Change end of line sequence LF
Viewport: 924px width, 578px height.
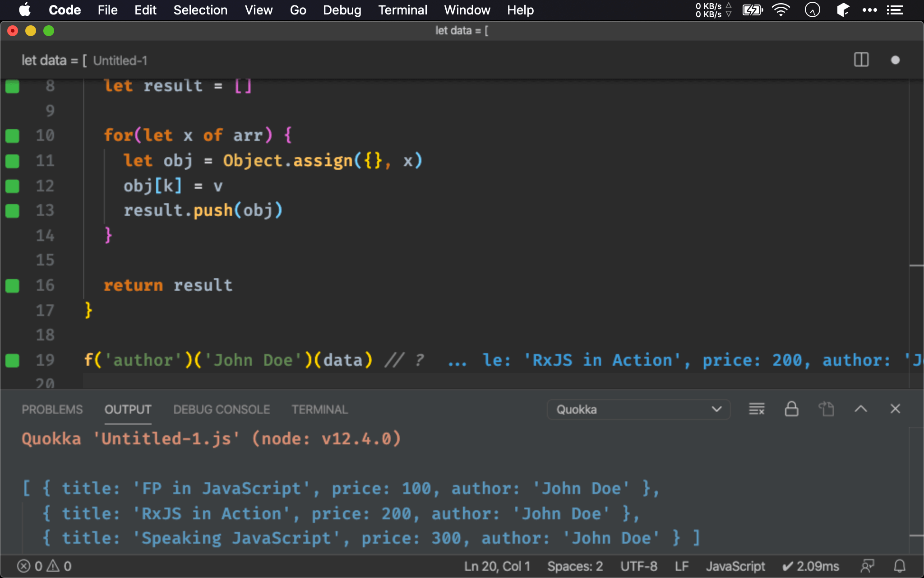pyautogui.click(x=682, y=566)
